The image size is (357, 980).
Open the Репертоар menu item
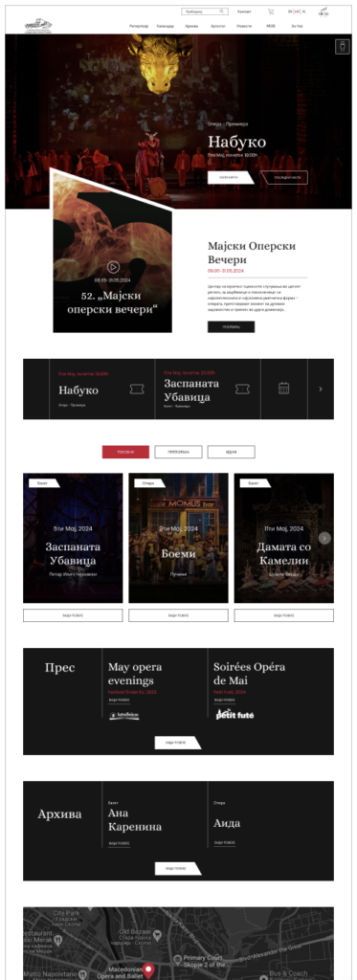tap(139, 26)
